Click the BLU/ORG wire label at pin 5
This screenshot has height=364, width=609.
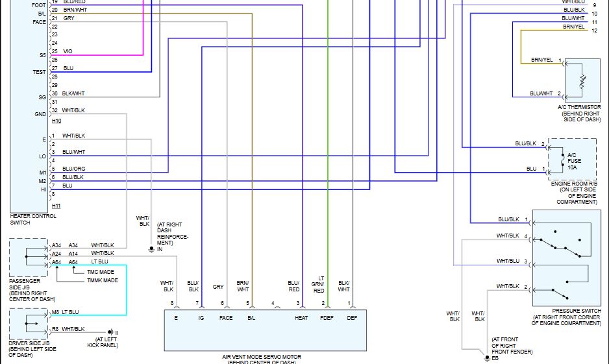coord(74,169)
